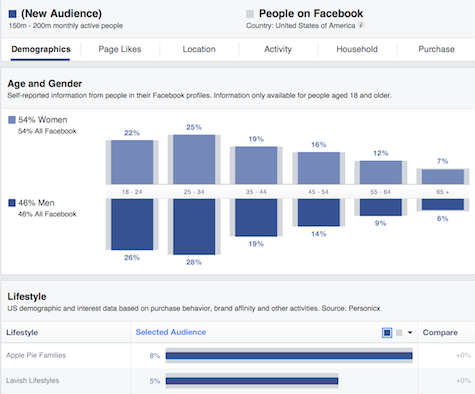Click the Women legend color square
This screenshot has height=394, width=475.
[12, 120]
